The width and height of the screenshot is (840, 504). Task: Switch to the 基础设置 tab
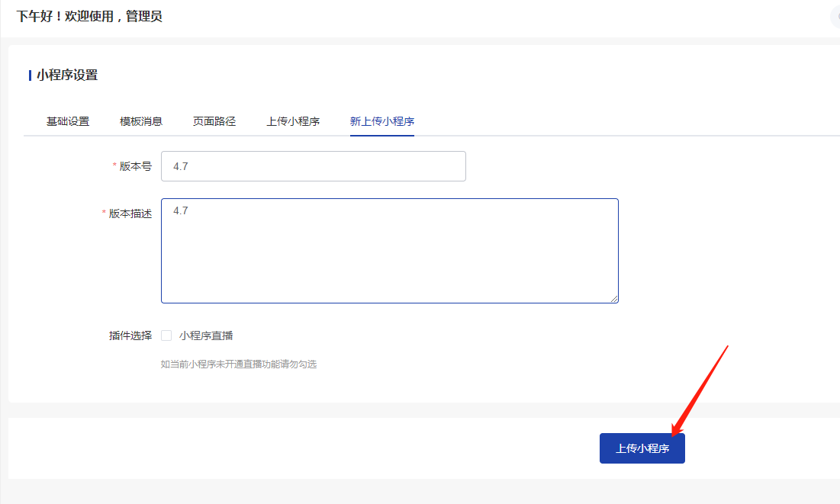(x=67, y=121)
